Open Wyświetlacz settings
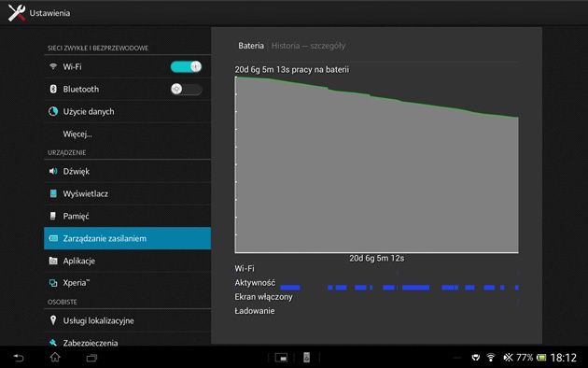This screenshot has width=588, height=368. tap(128, 193)
